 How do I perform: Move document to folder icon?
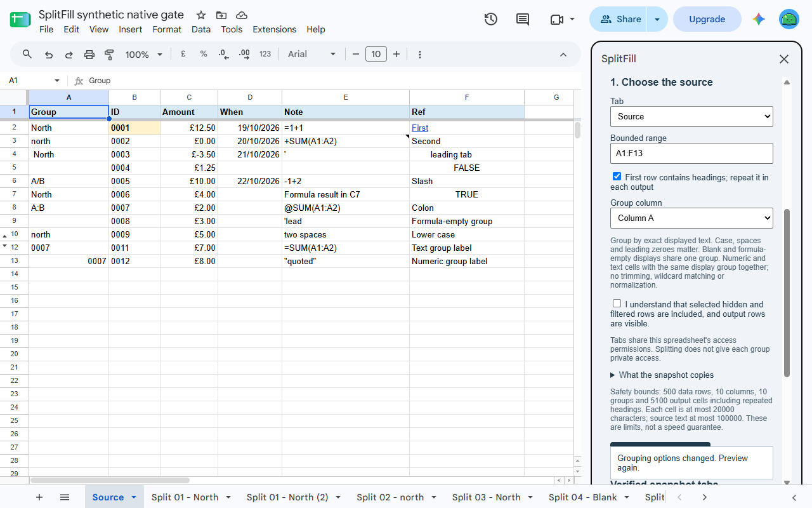tap(221, 15)
